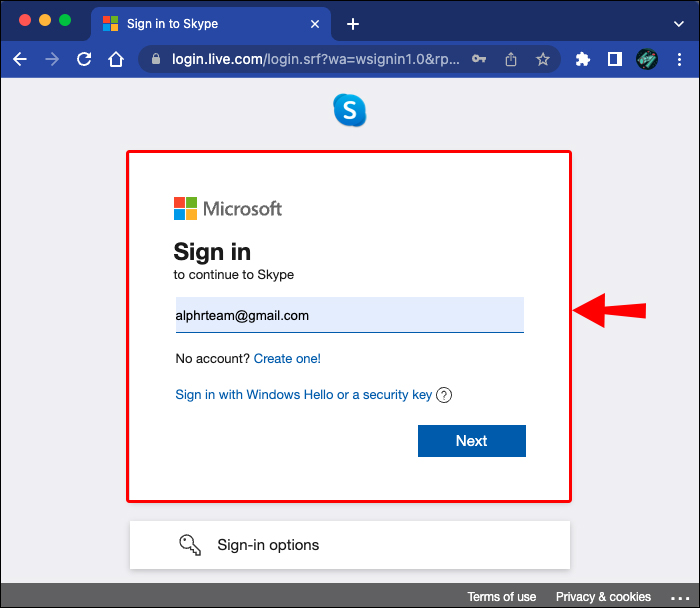Click the email field with alphrteam@gmail.com

(350, 315)
